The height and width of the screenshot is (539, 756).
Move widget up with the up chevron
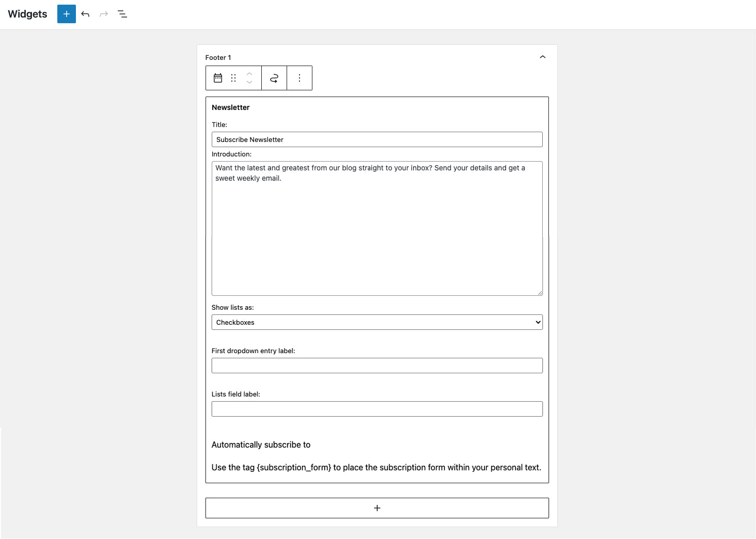249,74
